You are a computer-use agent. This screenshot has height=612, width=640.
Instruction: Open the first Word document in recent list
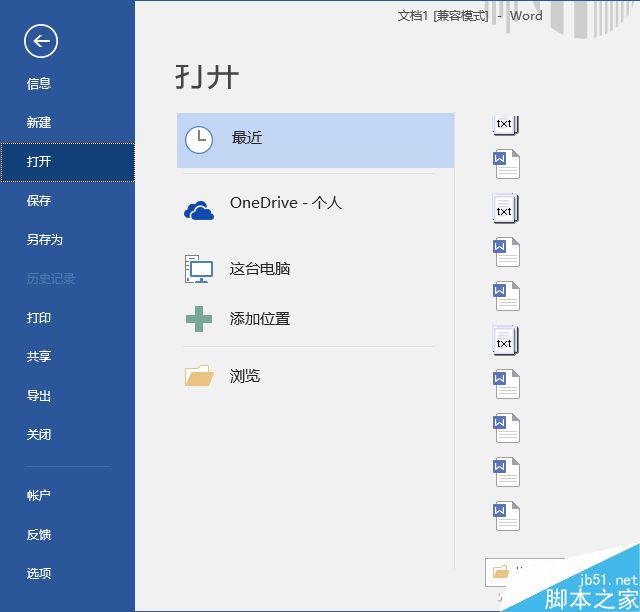pos(506,164)
